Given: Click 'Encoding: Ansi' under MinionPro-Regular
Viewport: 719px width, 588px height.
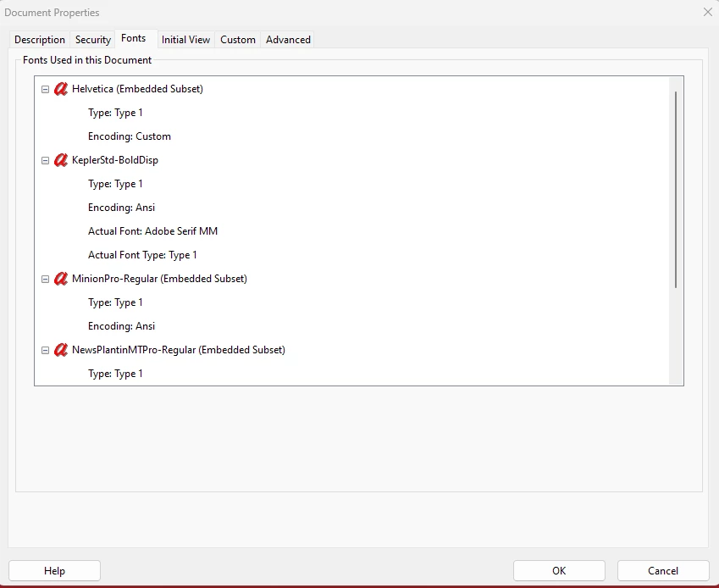Looking at the screenshot, I should click(x=121, y=326).
